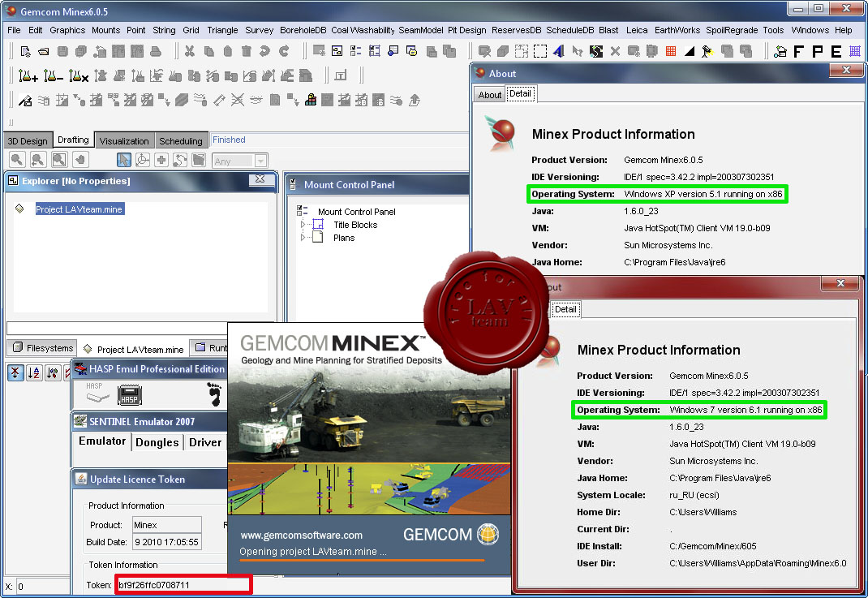This screenshot has height=598, width=868.
Task: Click the Redo arrow icon
Action: [x=284, y=51]
